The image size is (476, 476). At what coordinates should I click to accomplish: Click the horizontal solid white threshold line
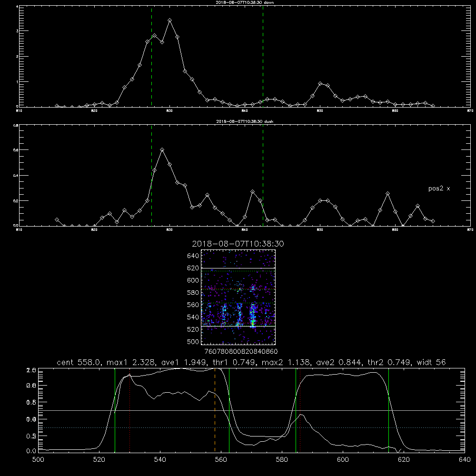point(251,410)
